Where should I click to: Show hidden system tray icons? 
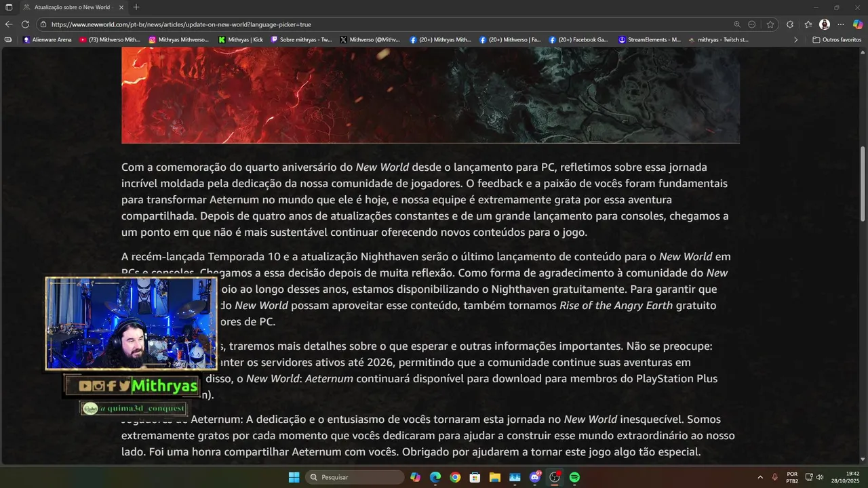coord(759,477)
